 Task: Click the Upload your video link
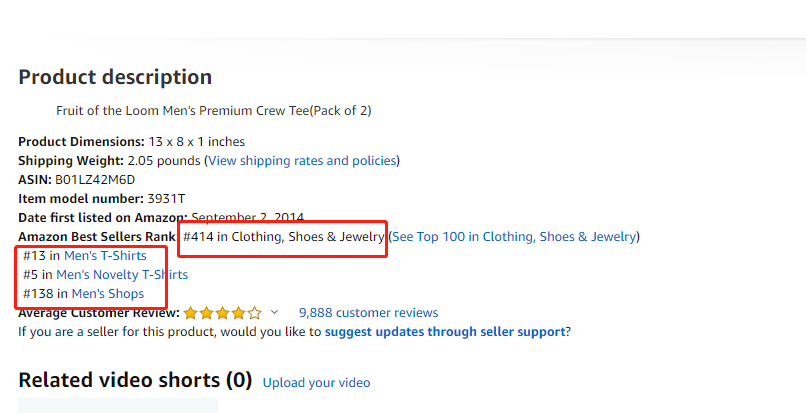pyautogui.click(x=316, y=383)
